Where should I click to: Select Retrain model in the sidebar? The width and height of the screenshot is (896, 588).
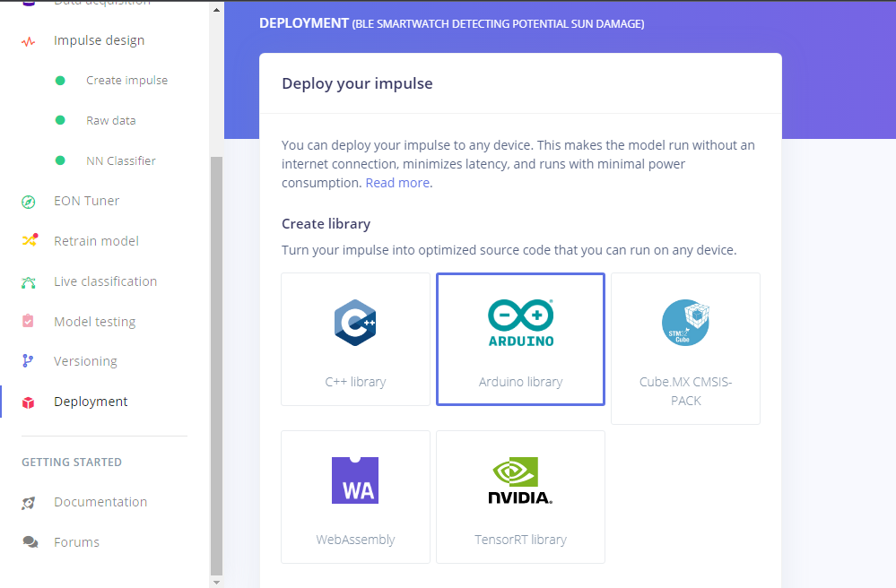pyautogui.click(x=96, y=241)
